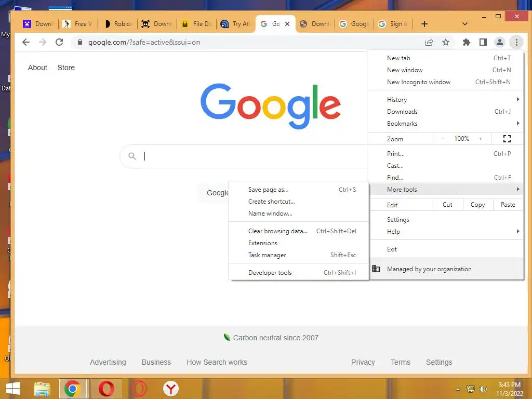This screenshot has height=399, width=532.
Task: Click the three-dot Chrome menu button
Action: tap(516, 42)
